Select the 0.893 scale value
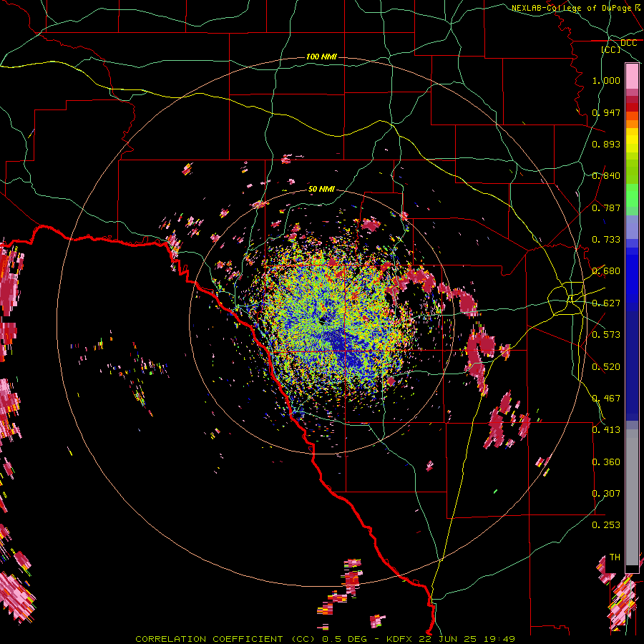644x644 pixels. tap(606, 144)
